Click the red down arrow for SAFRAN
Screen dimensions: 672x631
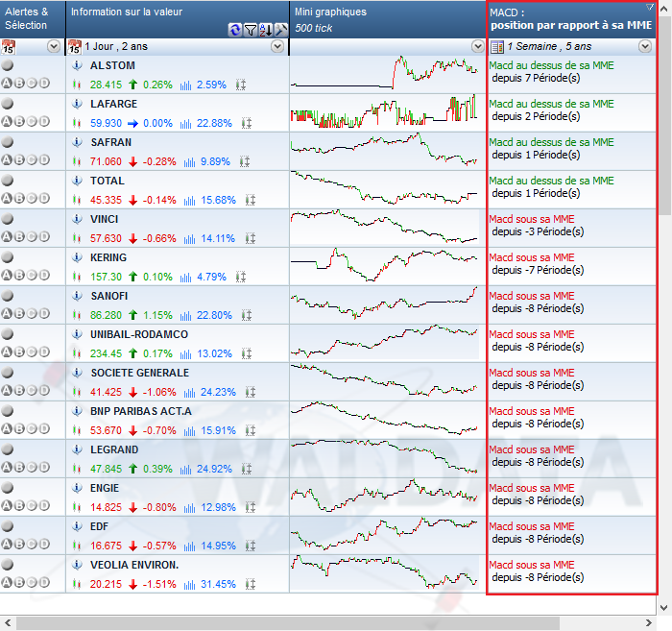pos(132,161)
